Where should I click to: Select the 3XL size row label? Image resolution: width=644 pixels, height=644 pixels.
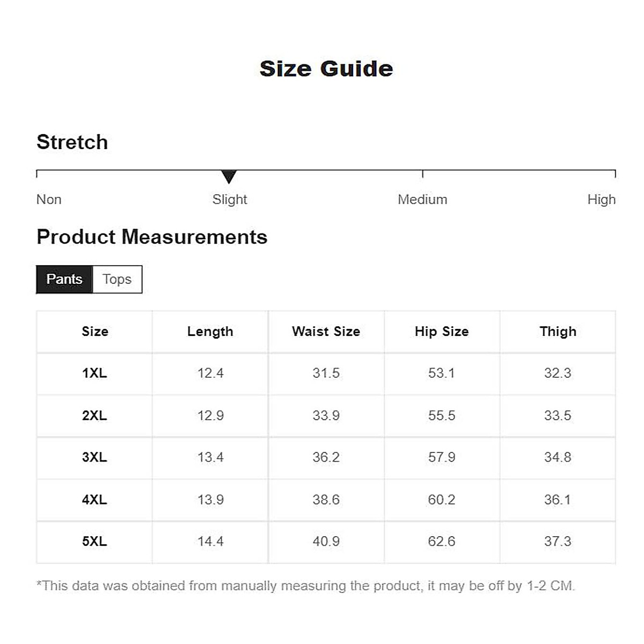pos(94,457)
